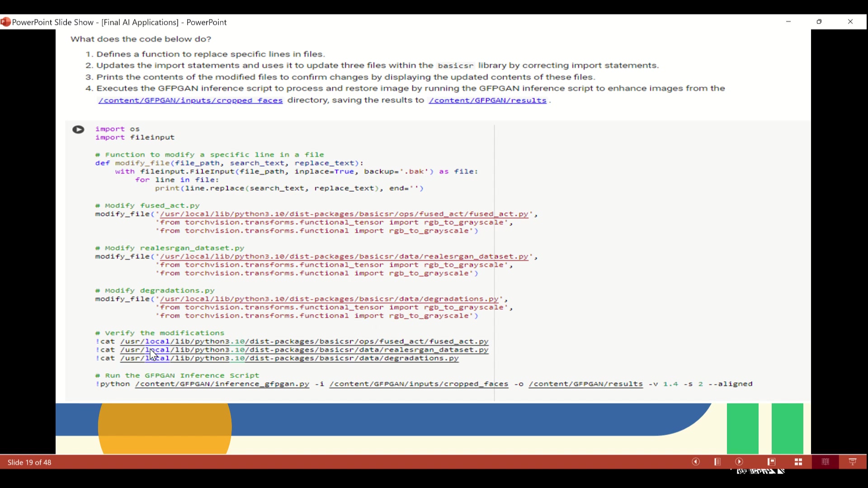Advance to next slide arrow

pos(739,462)
